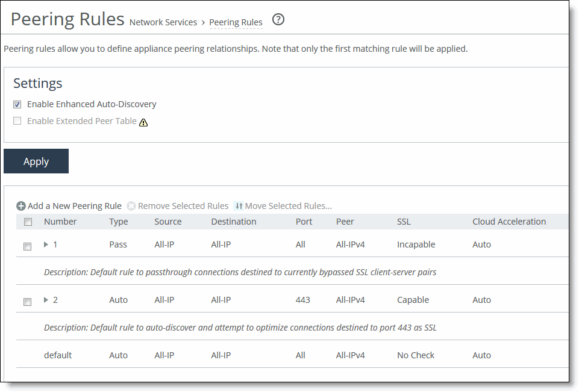Screen dimensions: 579x392
Task: Toggle Enable Enhanced Auto-Discovery checkbox
Action: click(x=17, y=104)
